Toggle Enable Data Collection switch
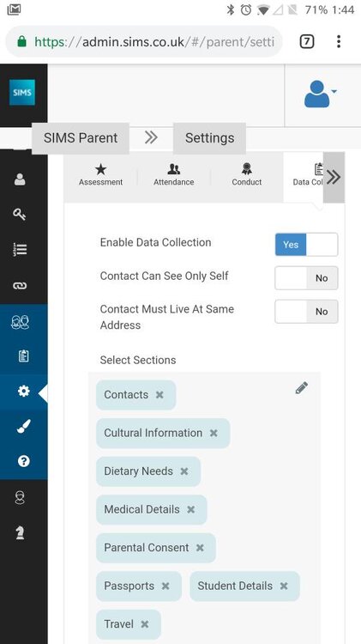Image resolution: width=361 pixels, height=644 pixels. 306,245
